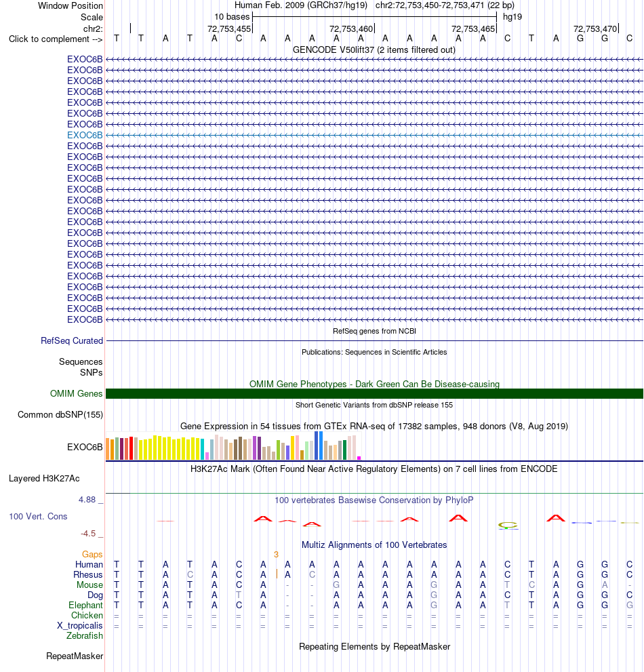
Task: Click the Rhesus alignment row label
Action: [x=88, y=575]
